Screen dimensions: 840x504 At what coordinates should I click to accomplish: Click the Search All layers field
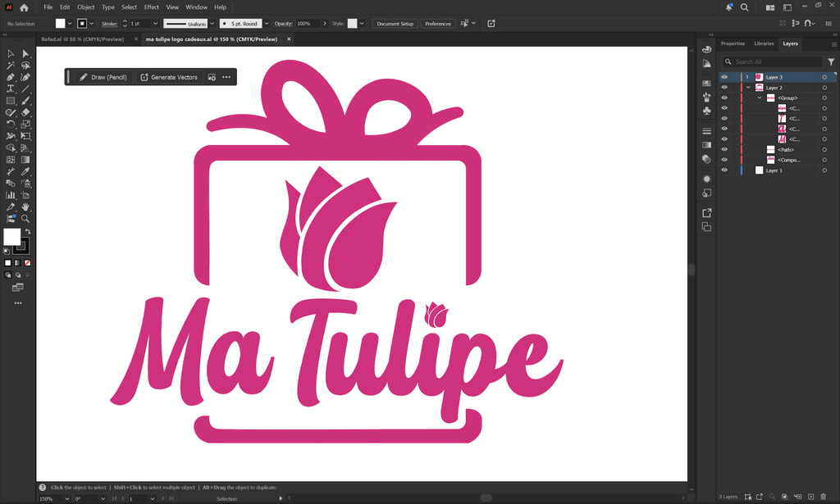click(772, 61)
